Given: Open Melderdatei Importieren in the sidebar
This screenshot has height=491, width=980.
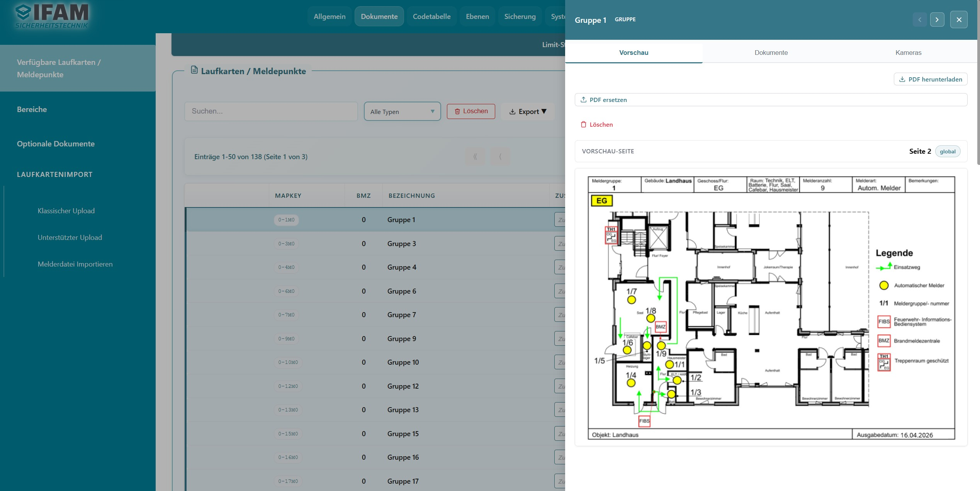Looking at the screenshot, I should [x=75, y=264].
